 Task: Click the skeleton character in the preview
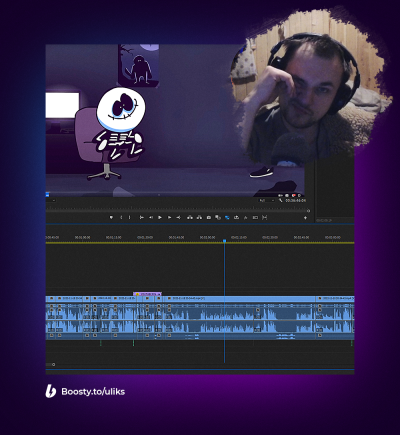click(x=120, y=123)
